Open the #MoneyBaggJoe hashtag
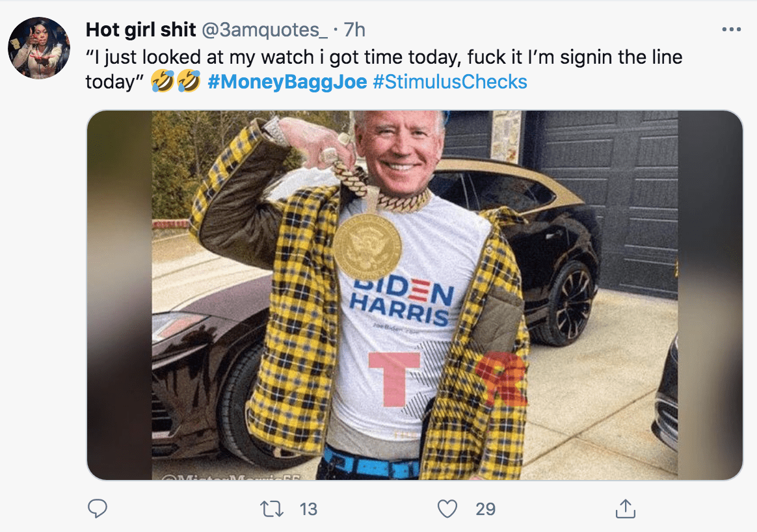 click(x=287, y=81)
